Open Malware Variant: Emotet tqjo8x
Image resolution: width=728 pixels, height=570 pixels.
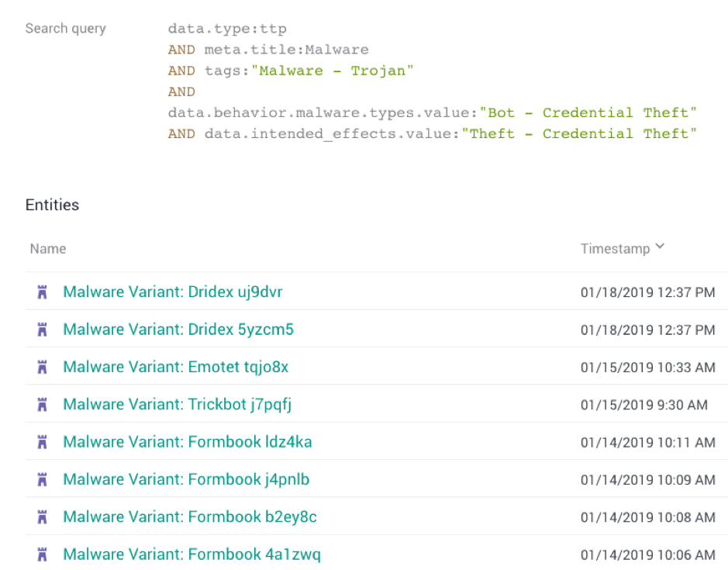pyautogui.click(x=175, y=367)
